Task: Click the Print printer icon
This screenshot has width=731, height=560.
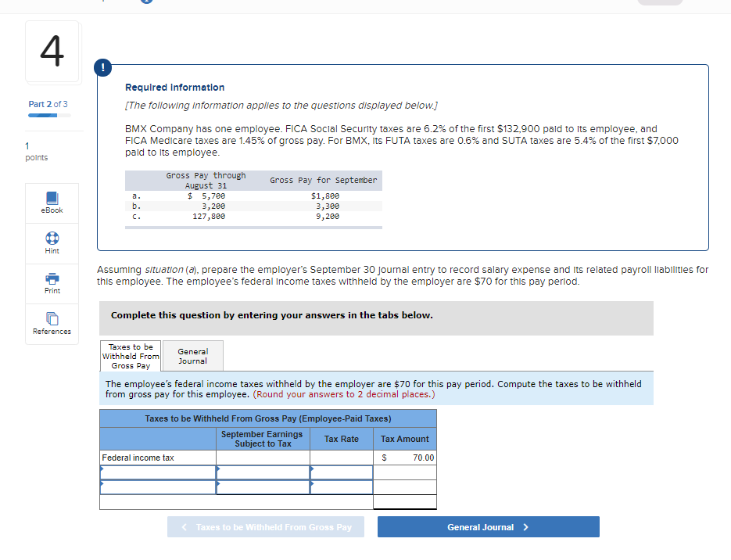Action: pyautogui.click(x=52, y=279)
